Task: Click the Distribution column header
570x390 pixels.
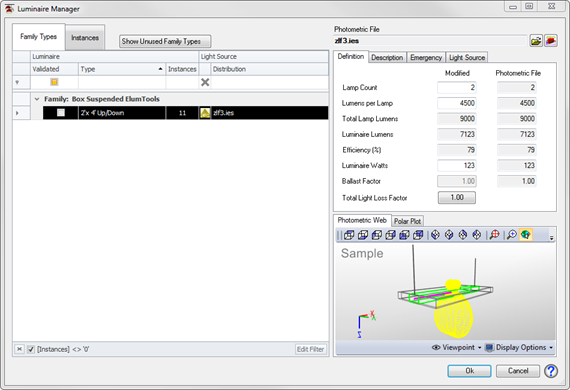Action: point(269,69)
